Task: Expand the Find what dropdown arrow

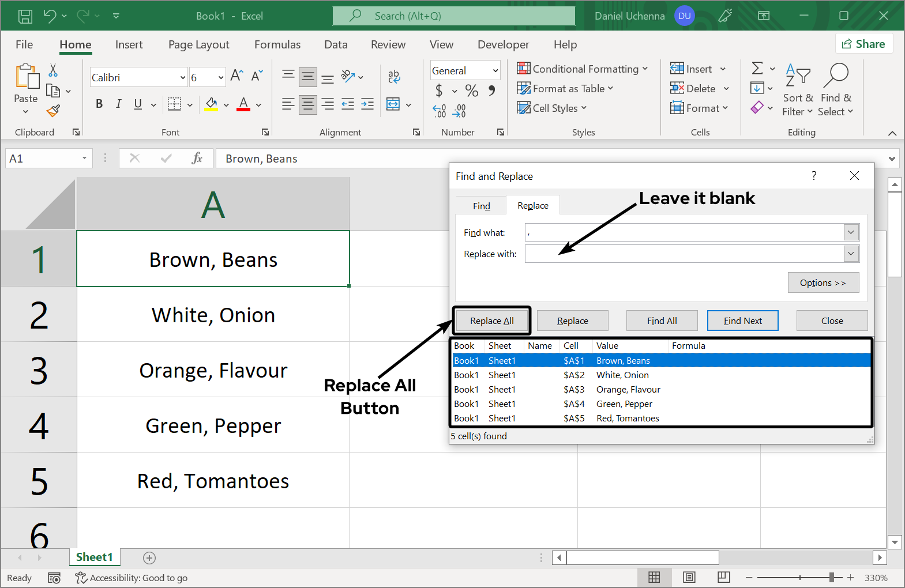Action: pos(851,232)
